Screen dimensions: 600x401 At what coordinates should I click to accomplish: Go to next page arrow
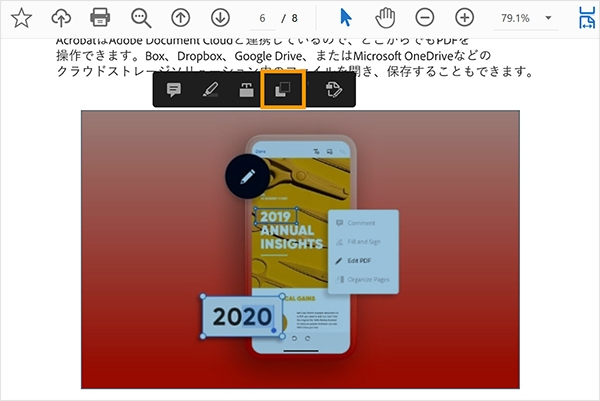point(220,18)
